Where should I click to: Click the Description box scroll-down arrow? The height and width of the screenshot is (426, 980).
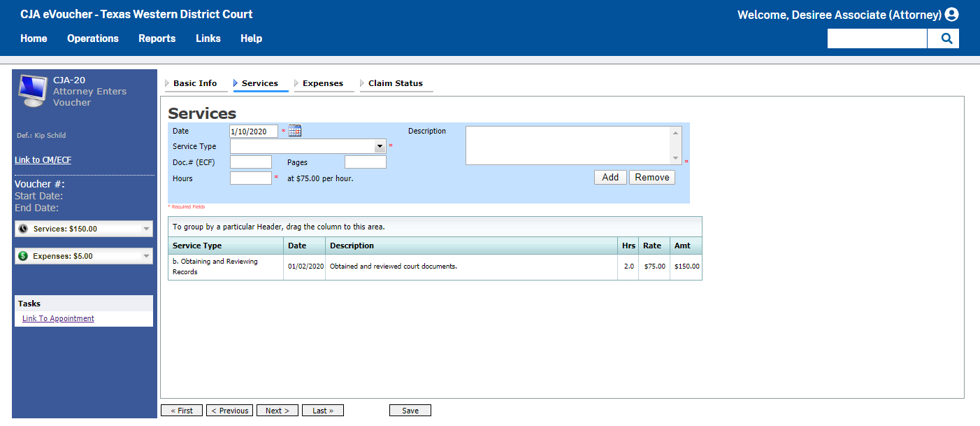(675, 159)
